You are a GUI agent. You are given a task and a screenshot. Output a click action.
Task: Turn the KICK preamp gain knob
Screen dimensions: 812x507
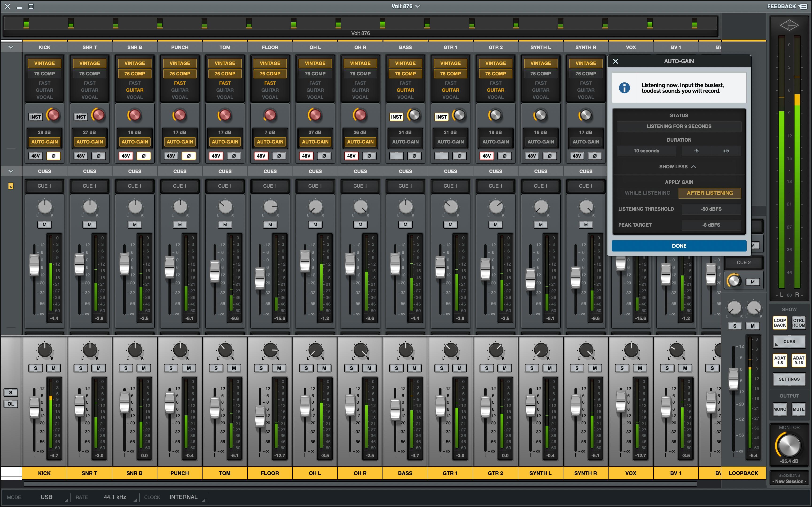pos(53,115)
